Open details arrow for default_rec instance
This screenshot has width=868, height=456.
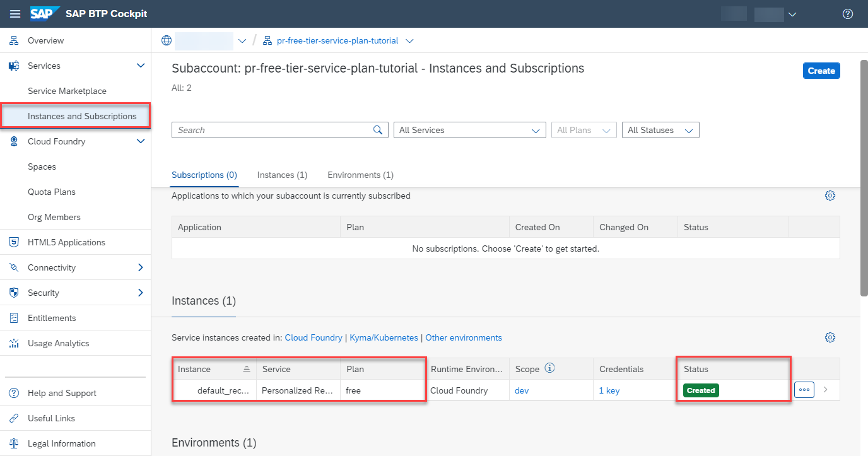pos(826,390)
